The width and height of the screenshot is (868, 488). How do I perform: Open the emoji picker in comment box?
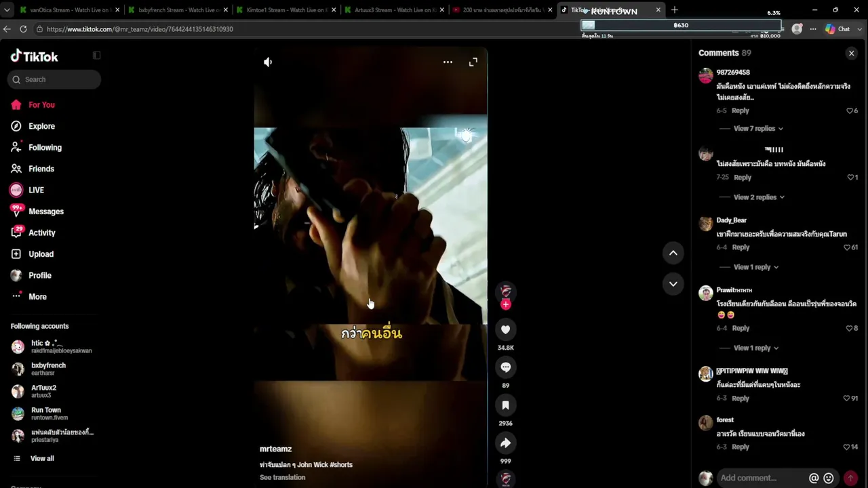click(829, 478)
